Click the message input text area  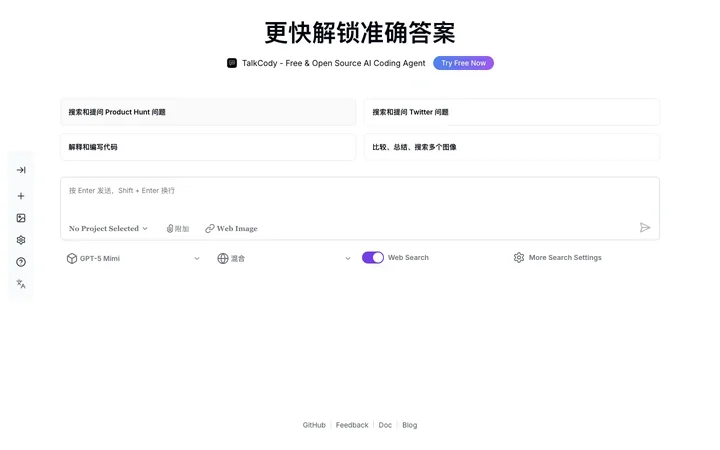360,198
